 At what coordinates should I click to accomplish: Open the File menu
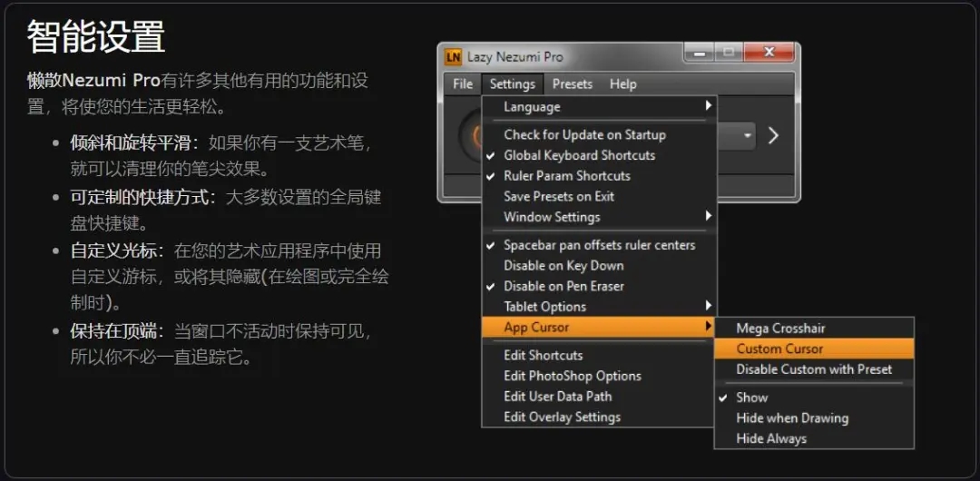point(463,83)
